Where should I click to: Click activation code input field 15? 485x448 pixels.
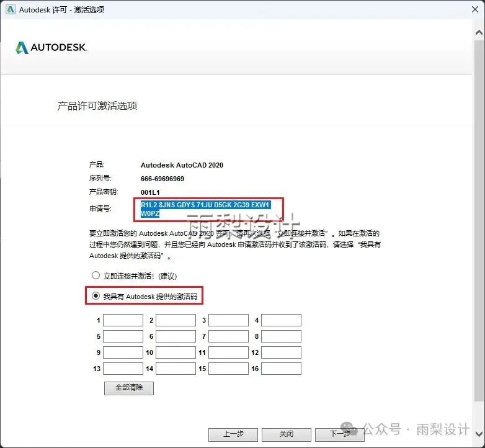click(229, 369)
